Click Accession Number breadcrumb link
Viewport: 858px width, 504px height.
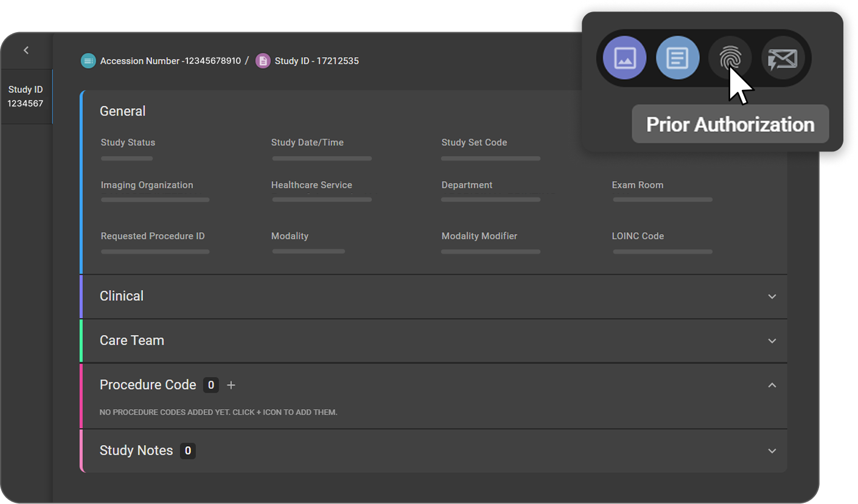170,61
